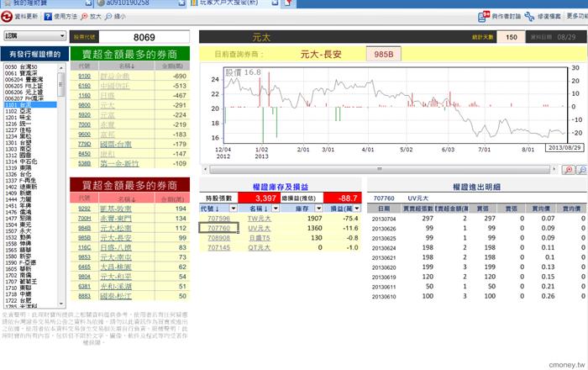Viewport: 588px width, 370px height.
Task: Click 更多功能 on the right toolbar
Action: coord(577,16)
